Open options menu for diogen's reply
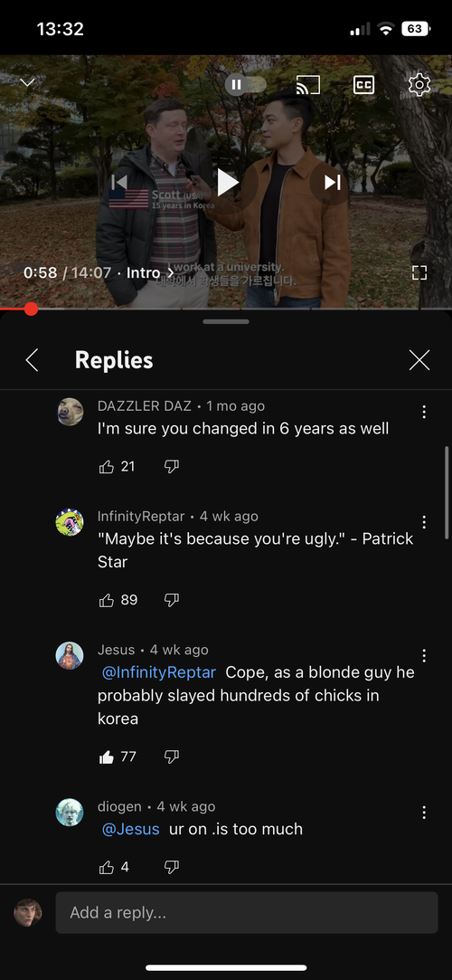Screen dimensions: 452x980 [424, 813]
